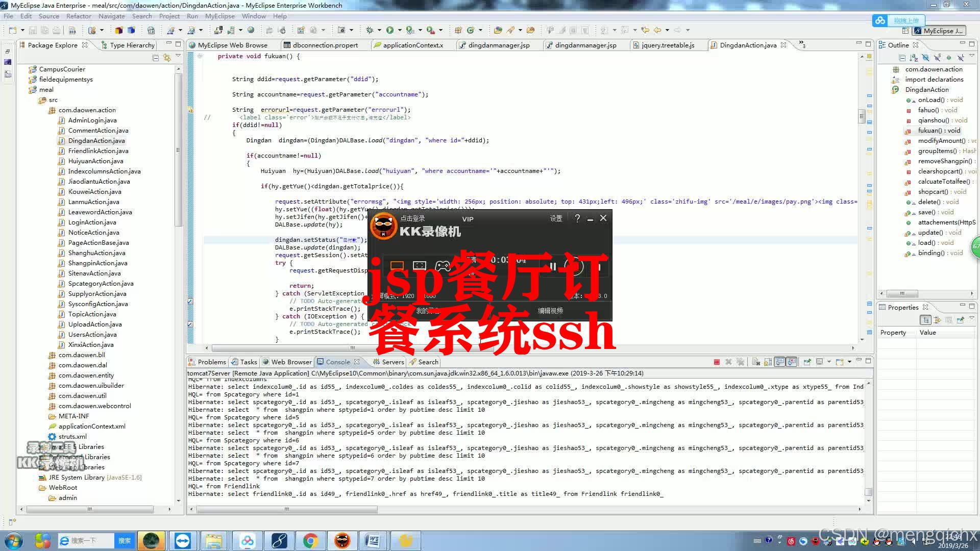Select HuiyuanAction.java in Package Explorer

95,161
